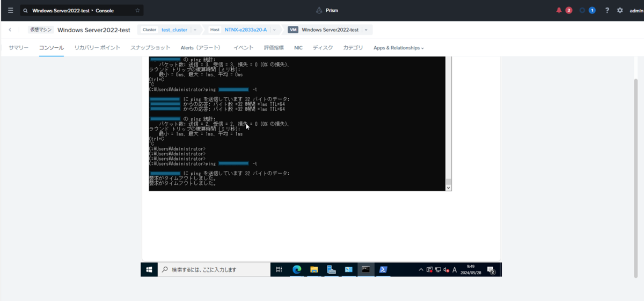
Task: Go back with the left chevron arrow
Action: click(10, 30)
